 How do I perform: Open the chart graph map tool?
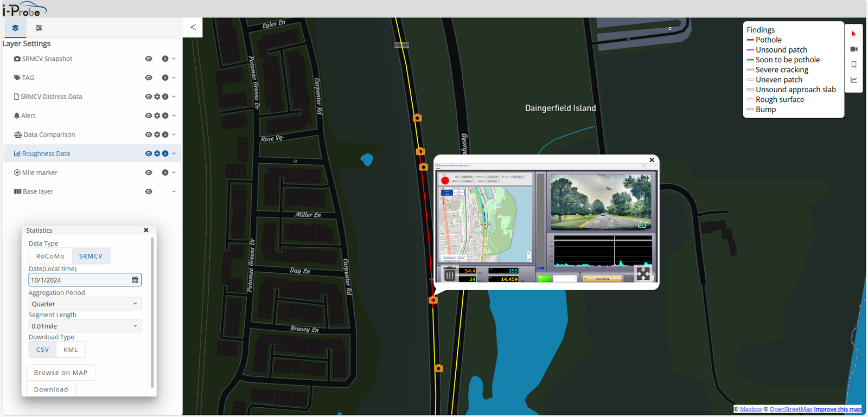(x=853, y=80)
